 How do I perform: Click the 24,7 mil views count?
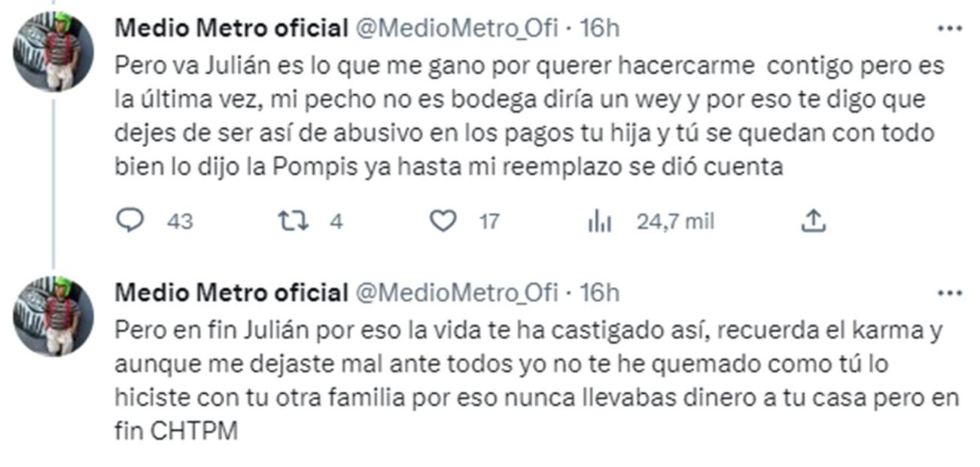675,221
